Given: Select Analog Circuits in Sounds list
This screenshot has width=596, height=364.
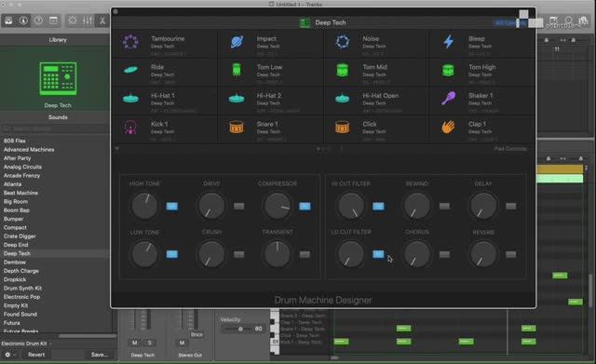Looking at the screenshot, I should tap(22, 167).
